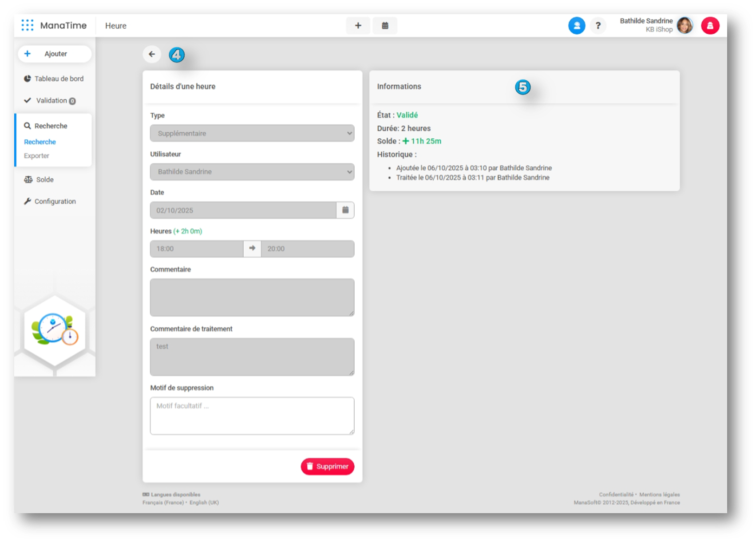This screenshot has height=542, width=756.
Task: Expand the Utilisateur dropdown
Action: (x=252, y=172)
